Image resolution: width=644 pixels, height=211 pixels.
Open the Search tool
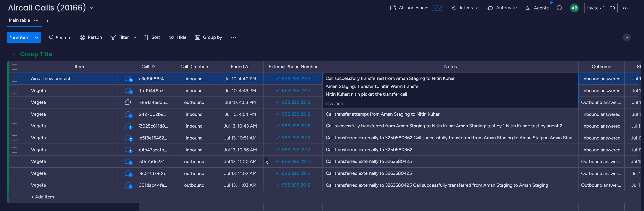(59, 37)
